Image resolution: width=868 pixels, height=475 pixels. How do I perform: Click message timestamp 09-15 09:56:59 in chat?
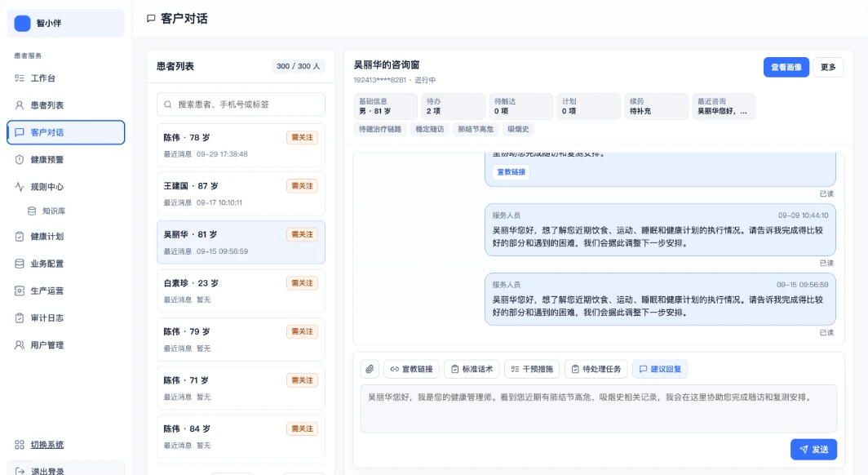(802, 285)
